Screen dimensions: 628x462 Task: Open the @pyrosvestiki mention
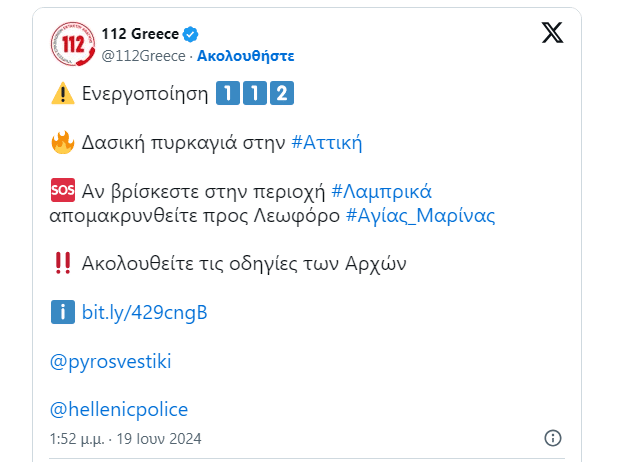(x=111, y=362)
